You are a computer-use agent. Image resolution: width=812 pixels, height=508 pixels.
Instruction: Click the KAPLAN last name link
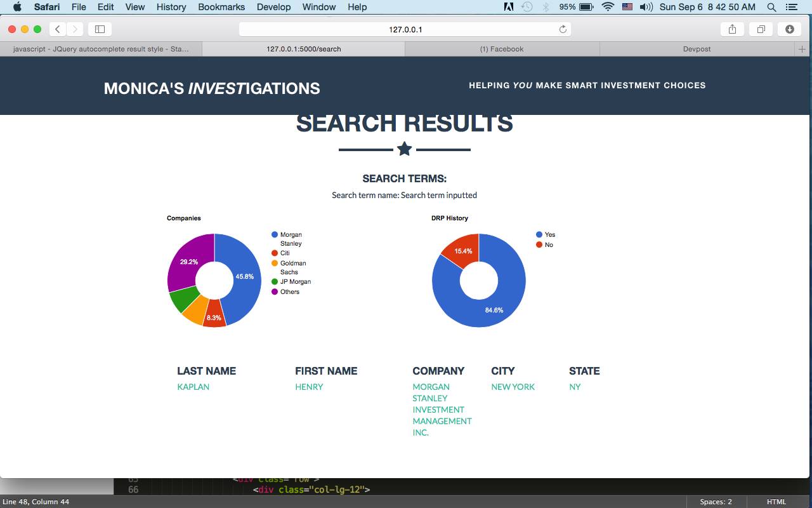pyautogui.click(x=193, y=387)
